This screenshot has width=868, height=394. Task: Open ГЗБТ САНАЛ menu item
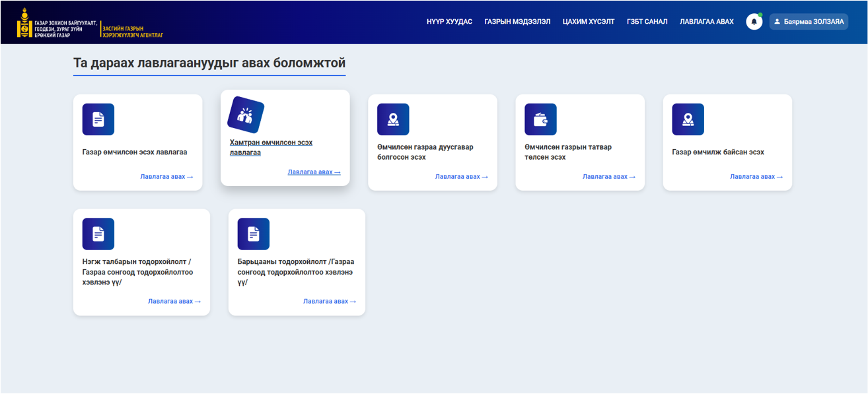pos(647,22)
